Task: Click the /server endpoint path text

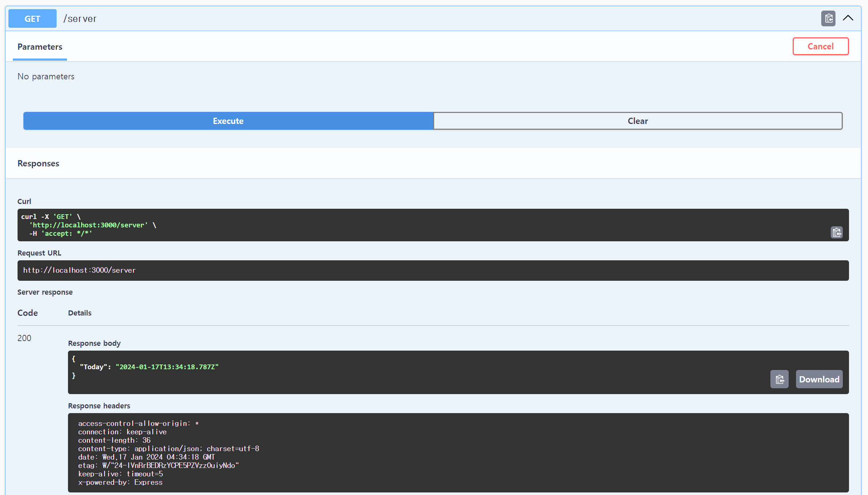Action: 80,19
